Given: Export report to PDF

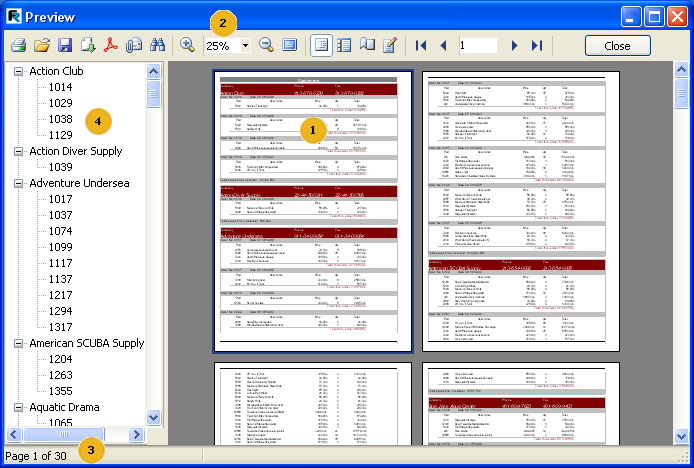Looking at the screenshot, I should [x=112, y=46].
